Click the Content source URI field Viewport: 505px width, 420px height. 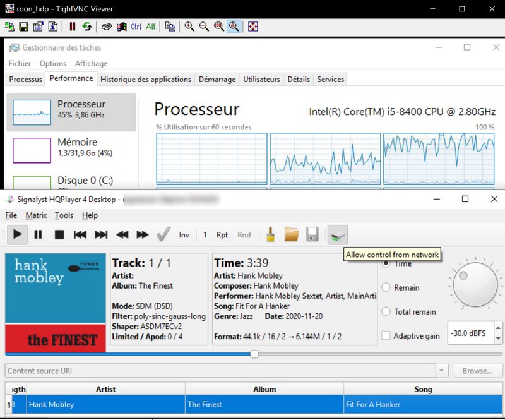click(220, 371)
